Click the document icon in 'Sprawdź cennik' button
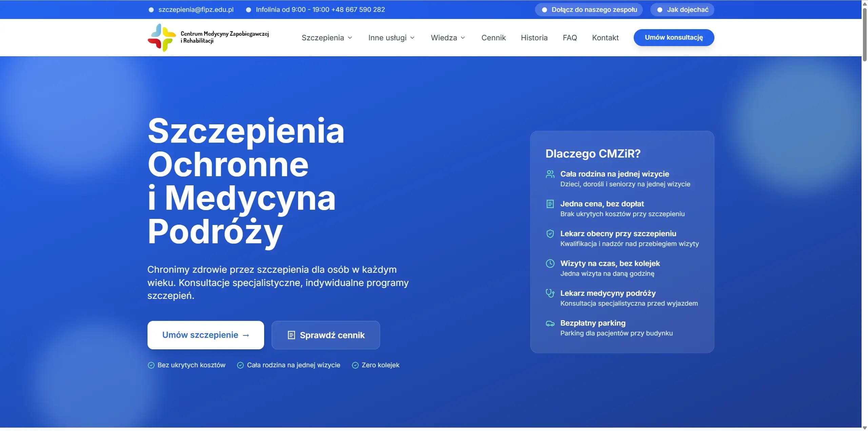The width and height of the screenshot is (868, 431). point(291,335)
